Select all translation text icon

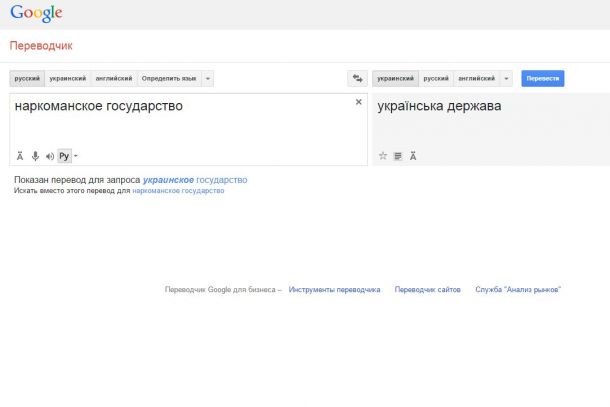click(x=398, y=156)
